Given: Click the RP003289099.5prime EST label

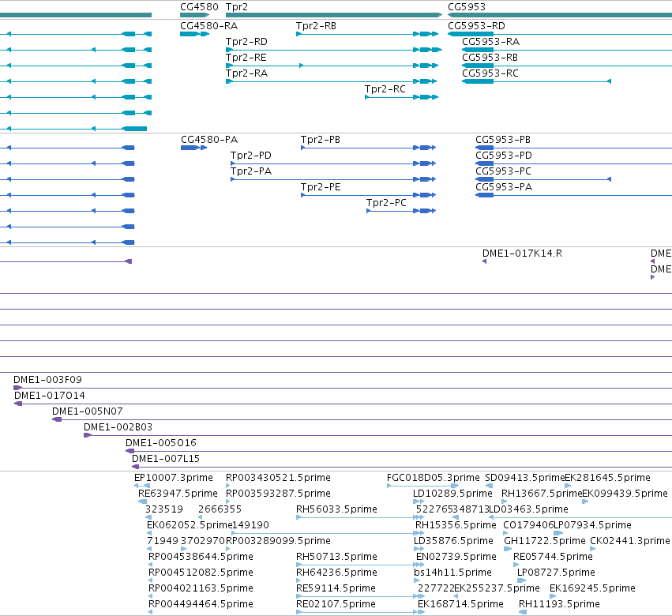Looking at the screenshot, I should point(278,541).
